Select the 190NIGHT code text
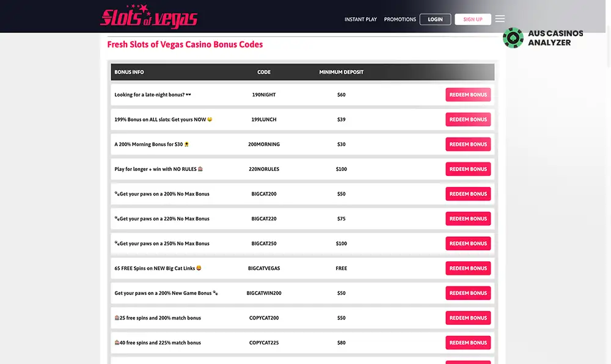The height and width of the screenshot is (364, 611). pyautogui.click(x=264, y=95)
